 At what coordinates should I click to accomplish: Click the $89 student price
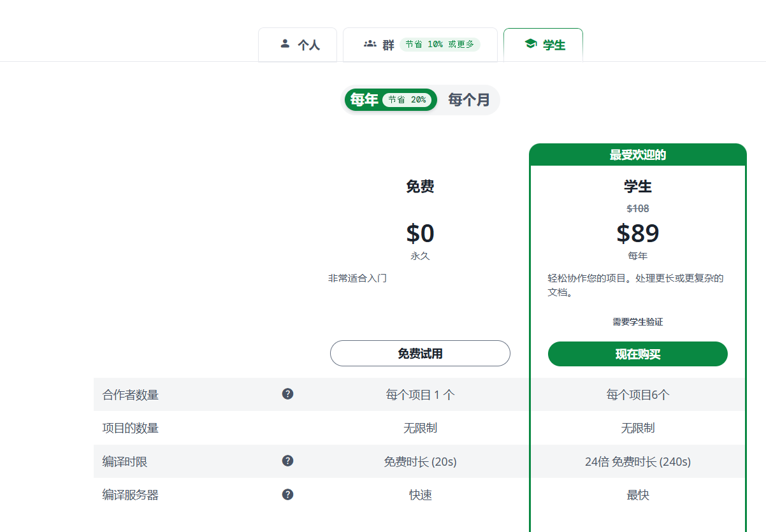[637, 234]
